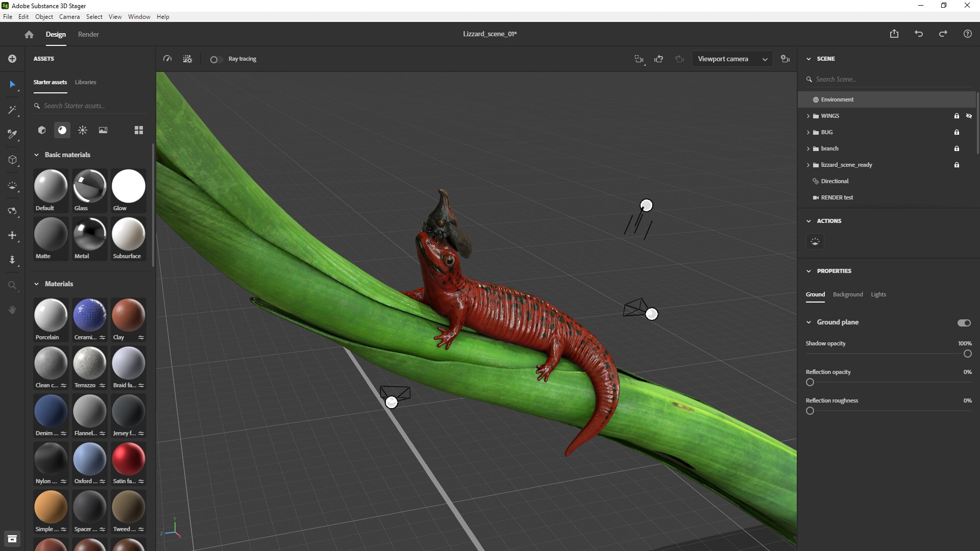Select the Dolly camera tool
Viewport: 980px width, 551px height.
tap(12, 260)
